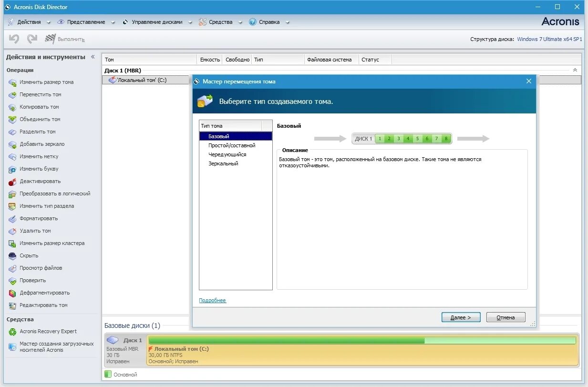Sort by Свободно column header
Viewport: 588px width, 387px height.
237,60
